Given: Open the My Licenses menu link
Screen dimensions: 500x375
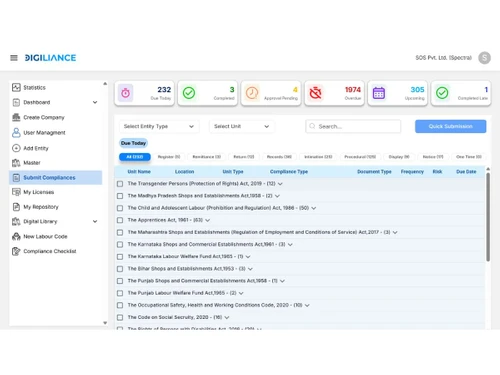Looking at the screenshot, I should (39, 192).
